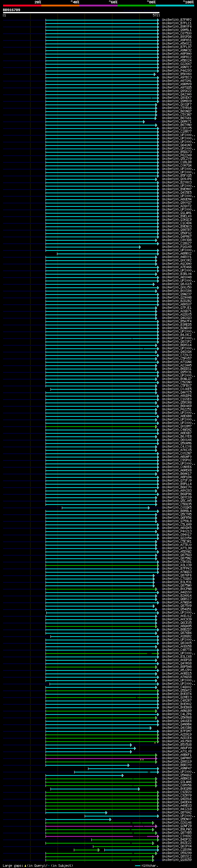Select the UniRef100_A9NP47 label

[x=176, y=768]
